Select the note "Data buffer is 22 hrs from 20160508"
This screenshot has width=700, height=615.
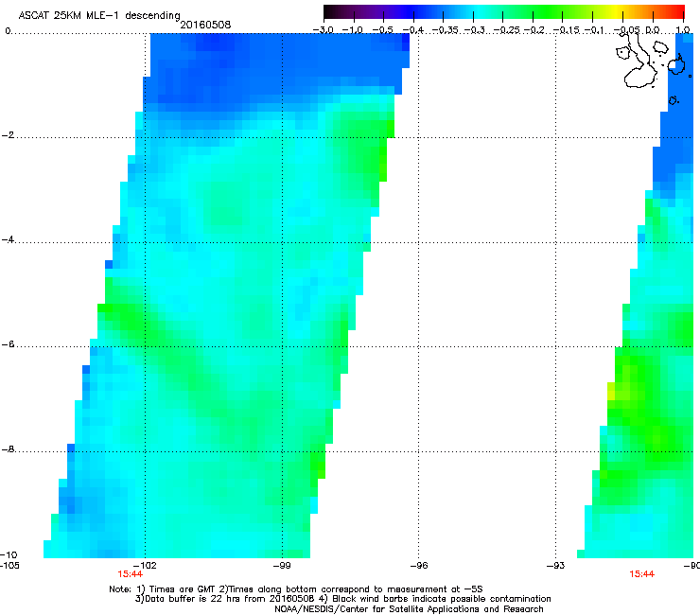point(230,599)
